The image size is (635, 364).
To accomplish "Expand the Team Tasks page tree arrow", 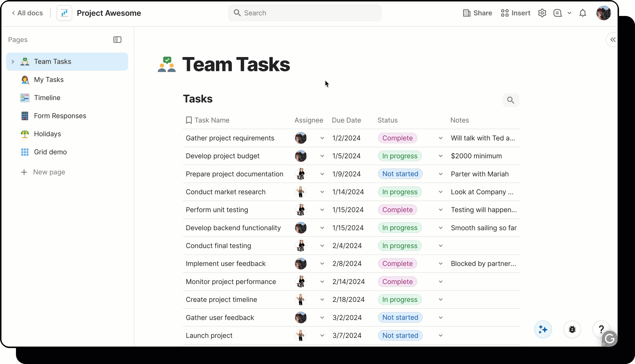I will (13, 61).
